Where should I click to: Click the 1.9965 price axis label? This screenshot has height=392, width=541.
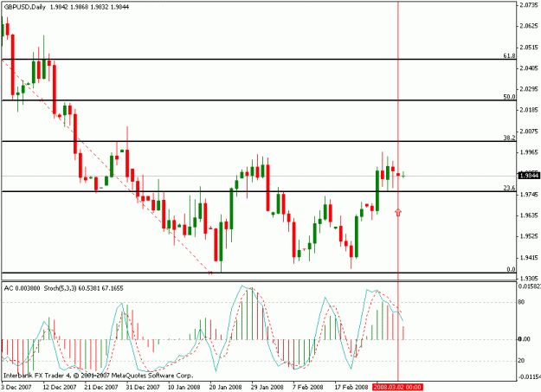pos(529,152)
